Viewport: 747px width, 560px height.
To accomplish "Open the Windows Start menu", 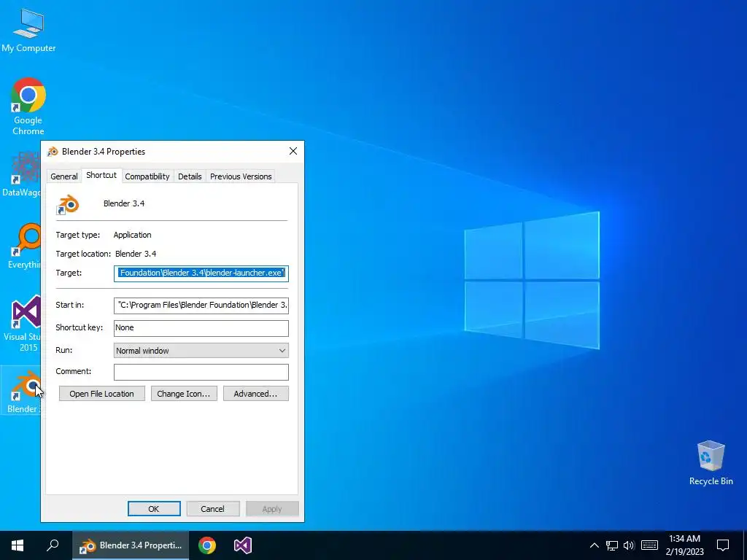I will click(18, 545).
